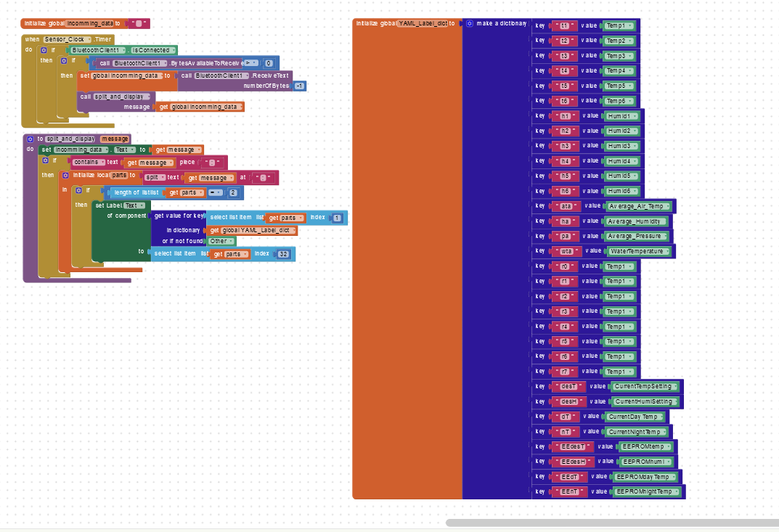Open the Other dropdown in the not-found slot
This screenshot has width=779, height=532.
tap(229, 240)
